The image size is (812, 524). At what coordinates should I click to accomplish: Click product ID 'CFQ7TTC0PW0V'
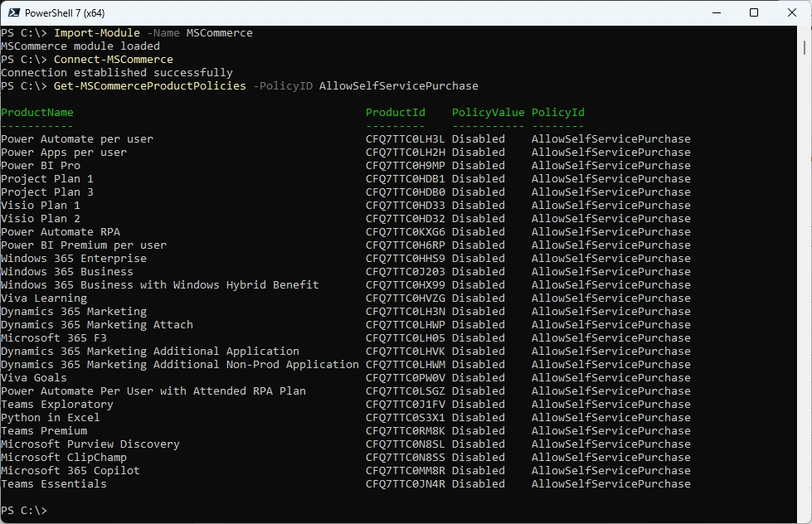pos(406,377)
